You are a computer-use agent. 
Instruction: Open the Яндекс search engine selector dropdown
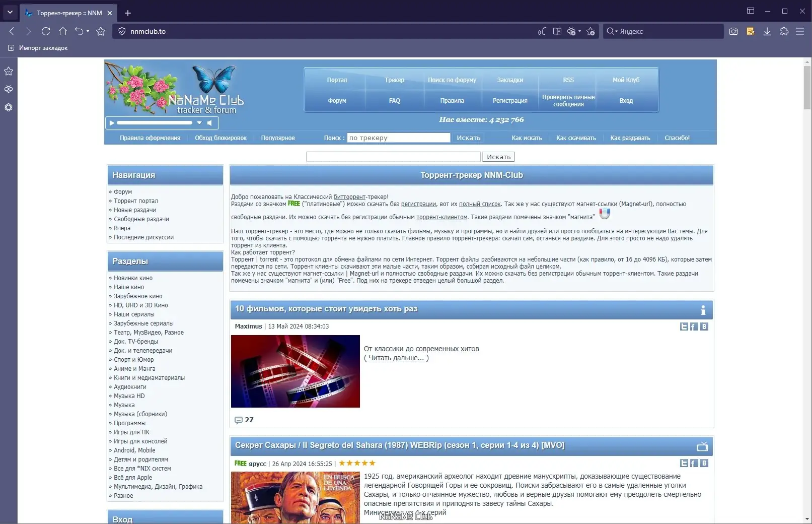click(x=611, y=31)
